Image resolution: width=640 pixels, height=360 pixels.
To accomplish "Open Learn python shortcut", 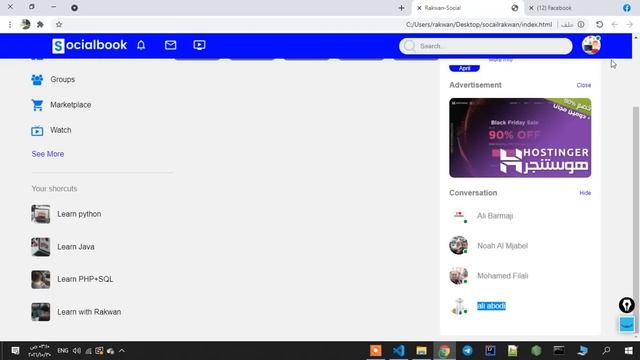I will pyautogui.click(x=79, y=214).
